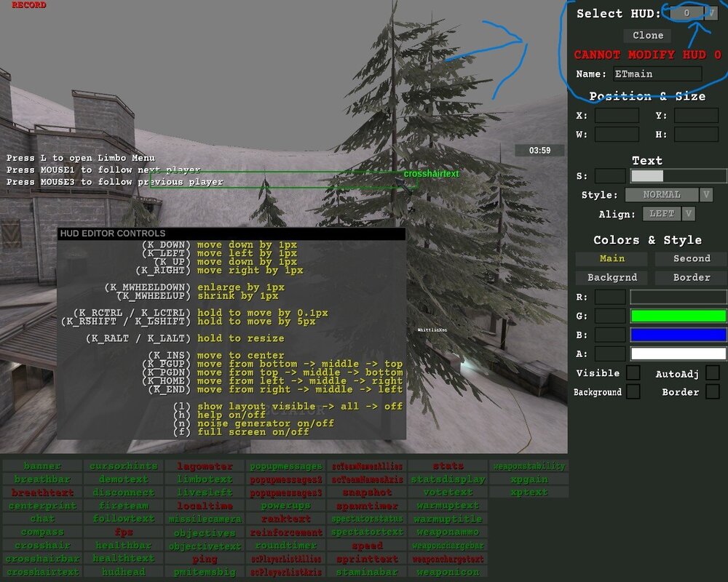Screen dimensions: 728x582
Task: Click the white alpha A slider
Action: coord(678,354)
